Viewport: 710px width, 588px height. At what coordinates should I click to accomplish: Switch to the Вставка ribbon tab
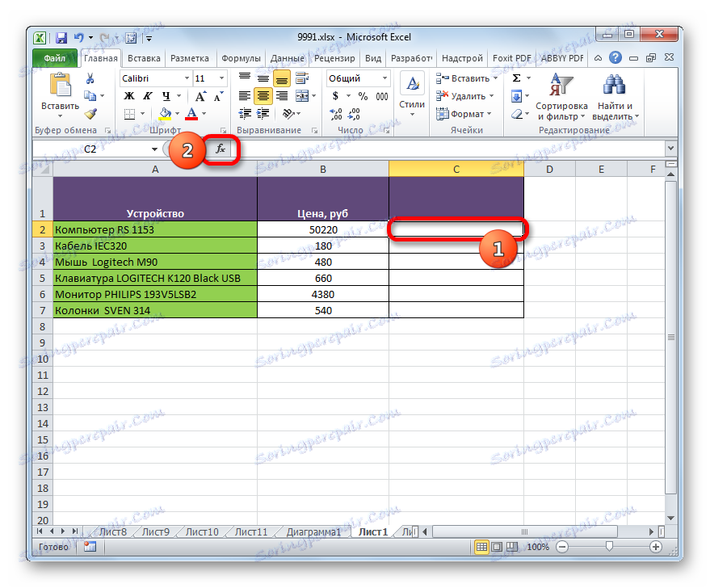pos(144,58)
